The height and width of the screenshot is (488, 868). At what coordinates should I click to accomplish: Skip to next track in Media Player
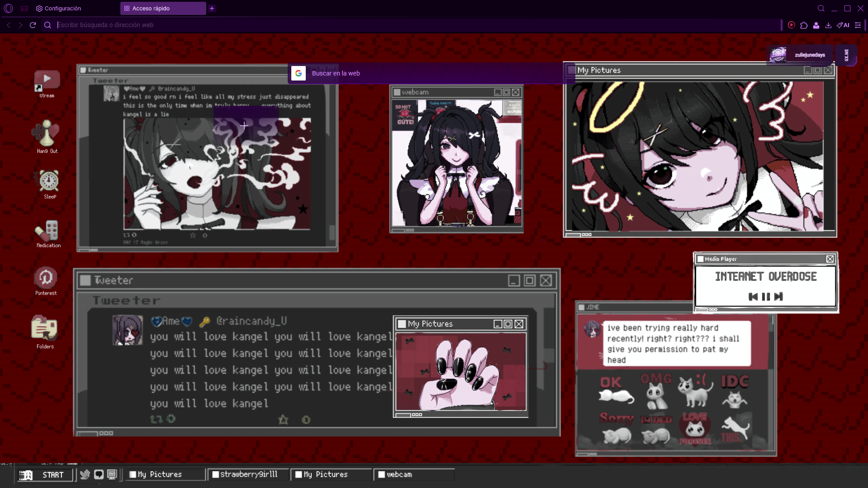[778, 297]
